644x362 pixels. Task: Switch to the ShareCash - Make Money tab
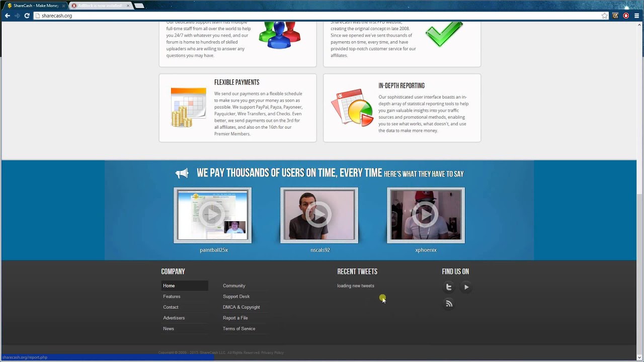pos(35,6)
